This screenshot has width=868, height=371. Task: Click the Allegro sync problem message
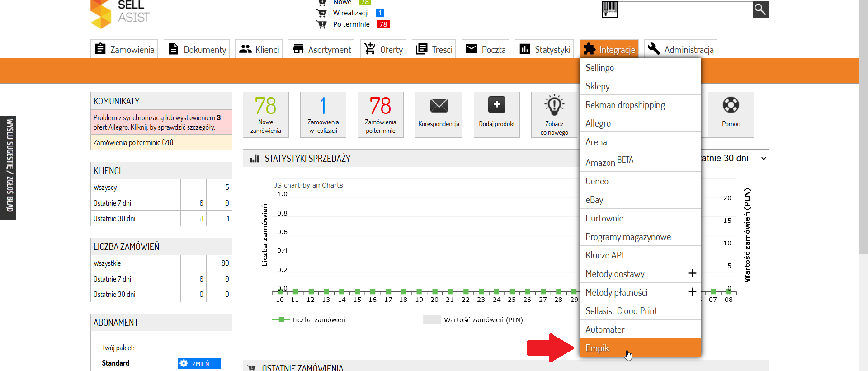click(161, 122)
